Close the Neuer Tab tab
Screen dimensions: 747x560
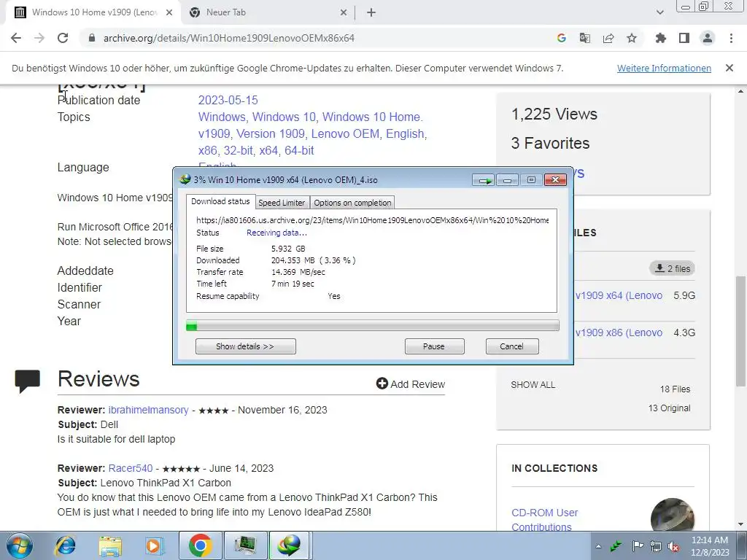click(x=344, y=12)
